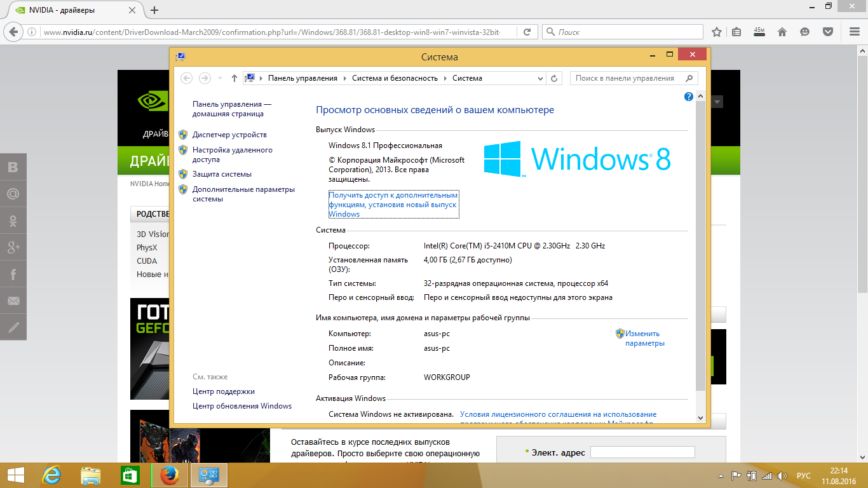Image resolution: width=868 pixels, height=488 pixels.
Task: Reload the NVIDIA page in Firefox
Action: (527, 32)
